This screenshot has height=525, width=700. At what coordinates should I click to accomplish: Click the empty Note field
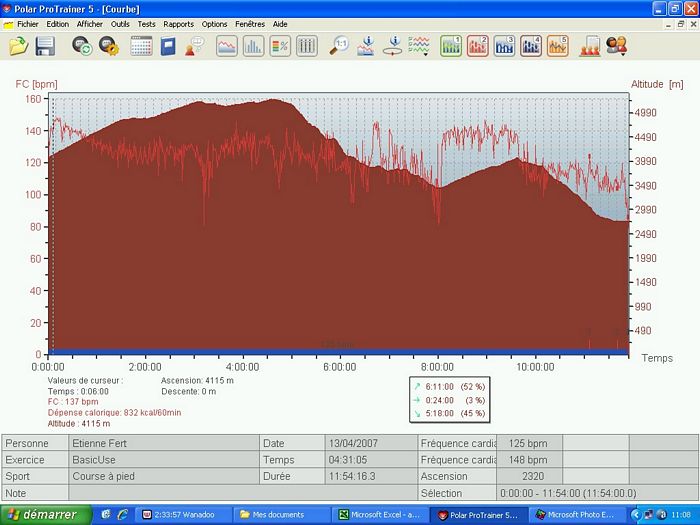[x=240, y=493]
